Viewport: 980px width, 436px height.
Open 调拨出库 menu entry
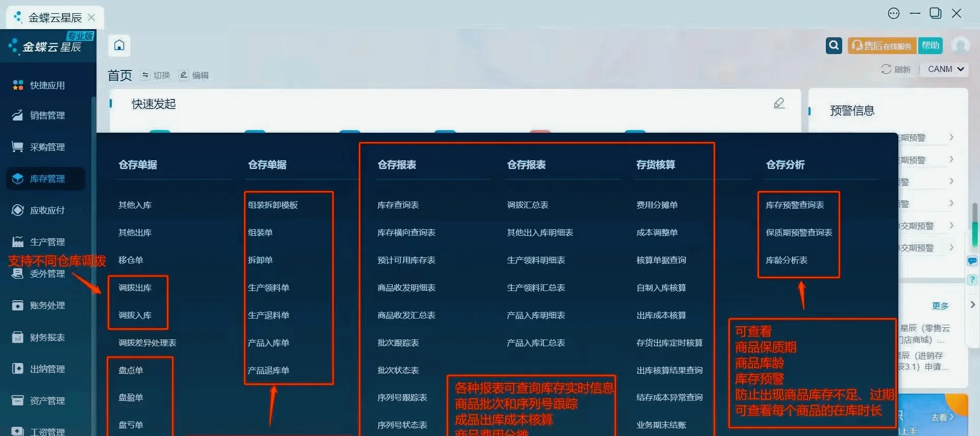tap(135, 287)
